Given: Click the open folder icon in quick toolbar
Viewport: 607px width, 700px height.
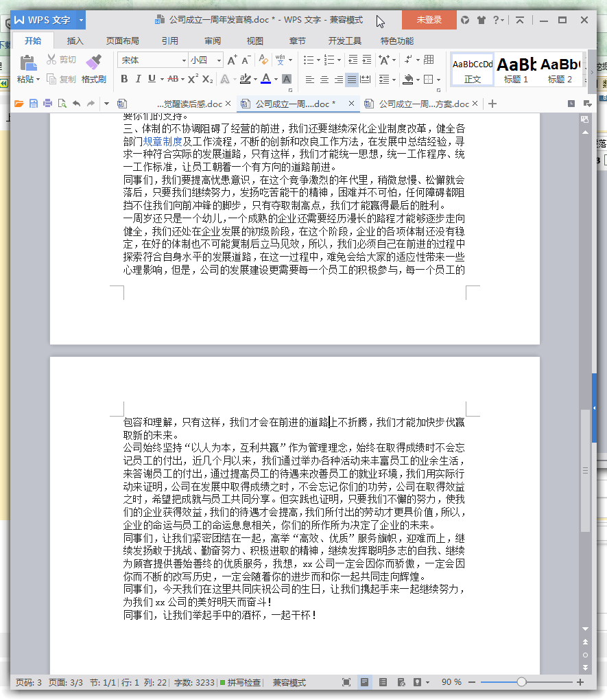Looking at the screenshot, I should click(x=19, y=104).
